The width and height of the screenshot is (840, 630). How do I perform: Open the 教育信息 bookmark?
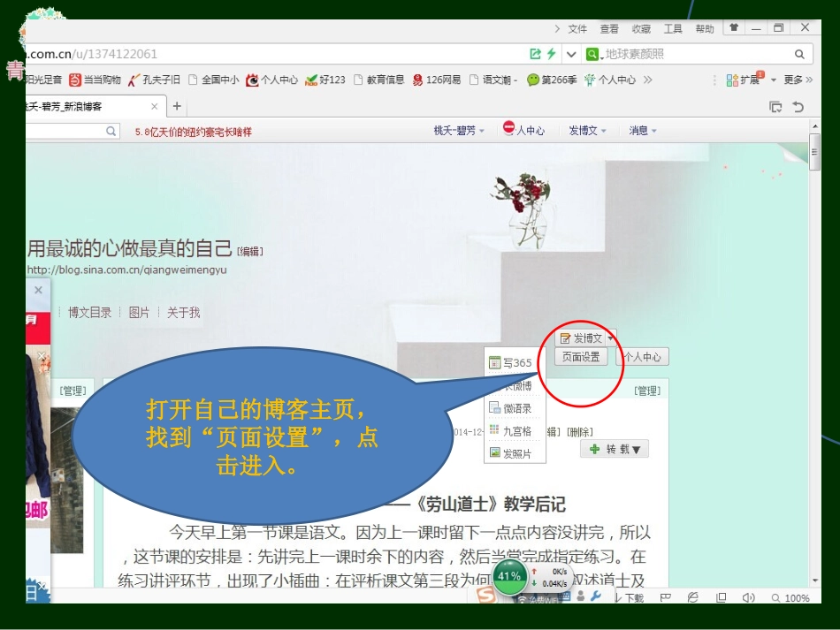click(379, 80)
